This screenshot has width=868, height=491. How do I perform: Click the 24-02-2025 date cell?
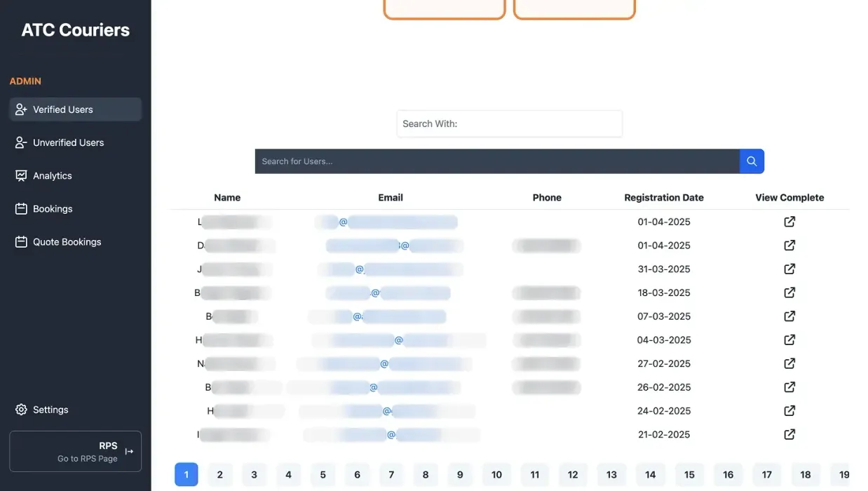(664, 410)
